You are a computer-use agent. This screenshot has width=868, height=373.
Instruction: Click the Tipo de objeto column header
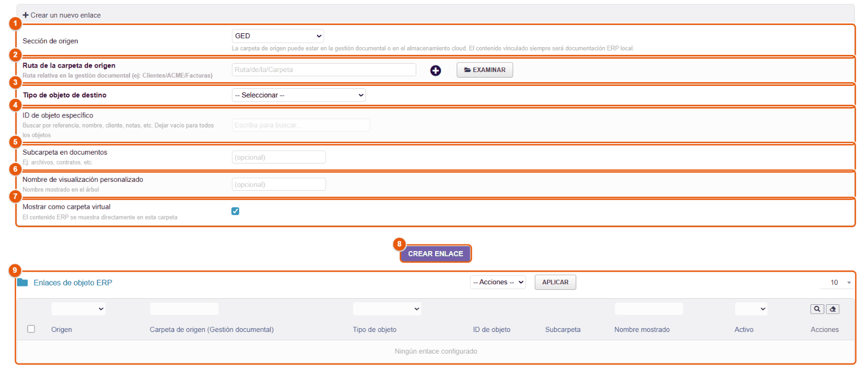pyautogui.click(x=375, y=329)
